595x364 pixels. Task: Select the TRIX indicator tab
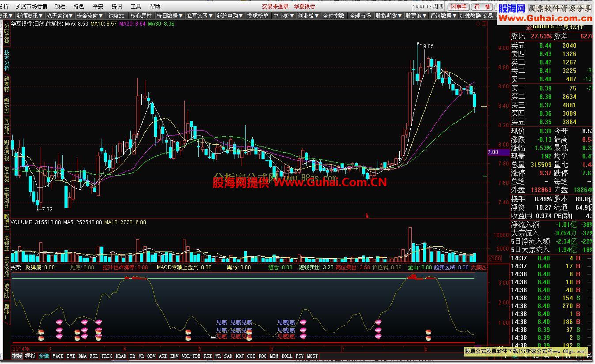tap(106, 356)
